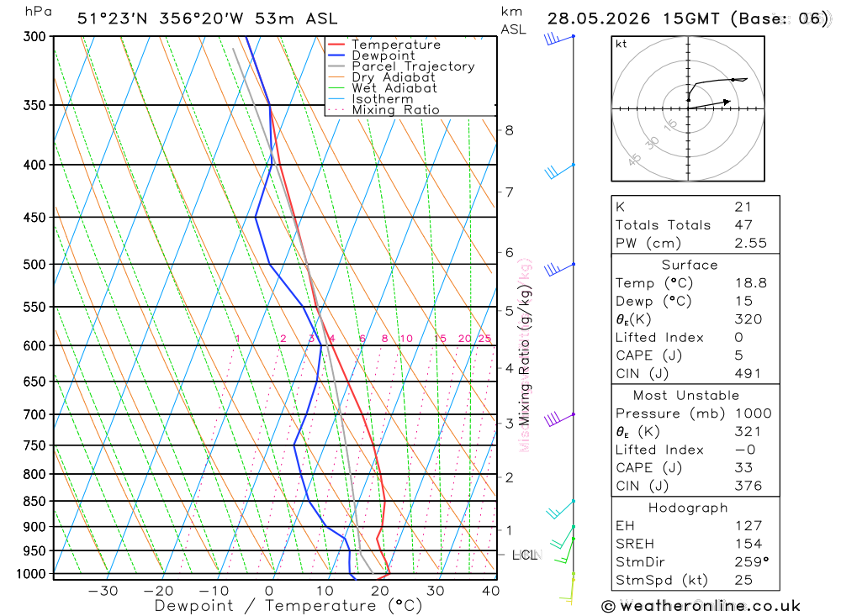Click the 600 hPa pressure label
The image size is (841, 616).
(34, 346)
